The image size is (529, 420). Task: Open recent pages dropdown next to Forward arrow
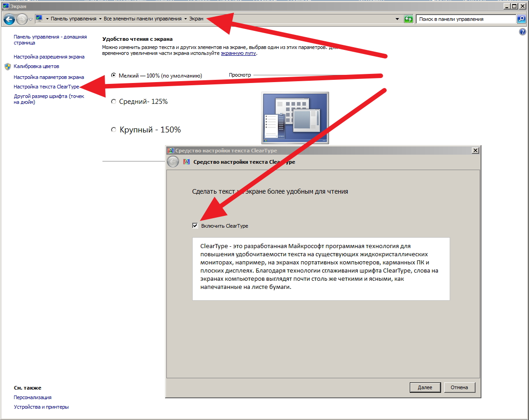click(30, 19)
